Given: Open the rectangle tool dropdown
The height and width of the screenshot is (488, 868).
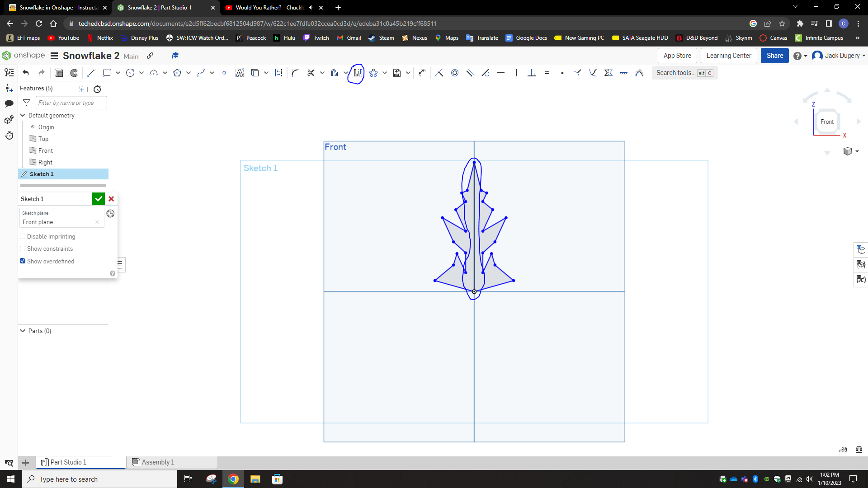Looking at the screenshot, I should point(118,72).
